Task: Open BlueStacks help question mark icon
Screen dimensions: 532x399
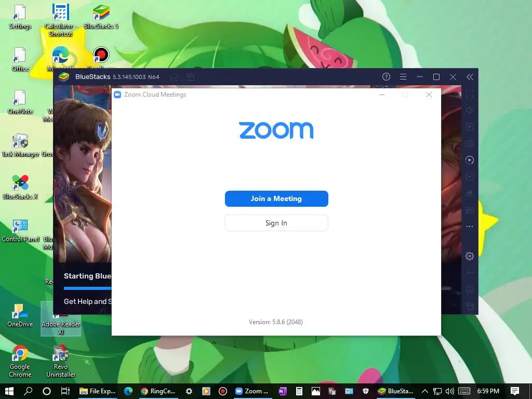Action: [x=386, y=77]
